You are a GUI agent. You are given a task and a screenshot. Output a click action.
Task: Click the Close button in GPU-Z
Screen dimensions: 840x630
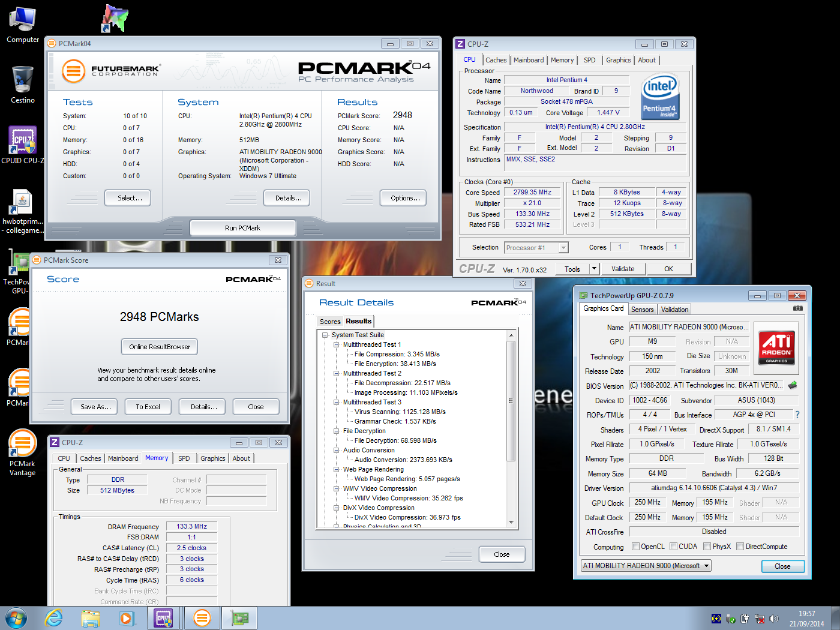(x=782, y=566)
